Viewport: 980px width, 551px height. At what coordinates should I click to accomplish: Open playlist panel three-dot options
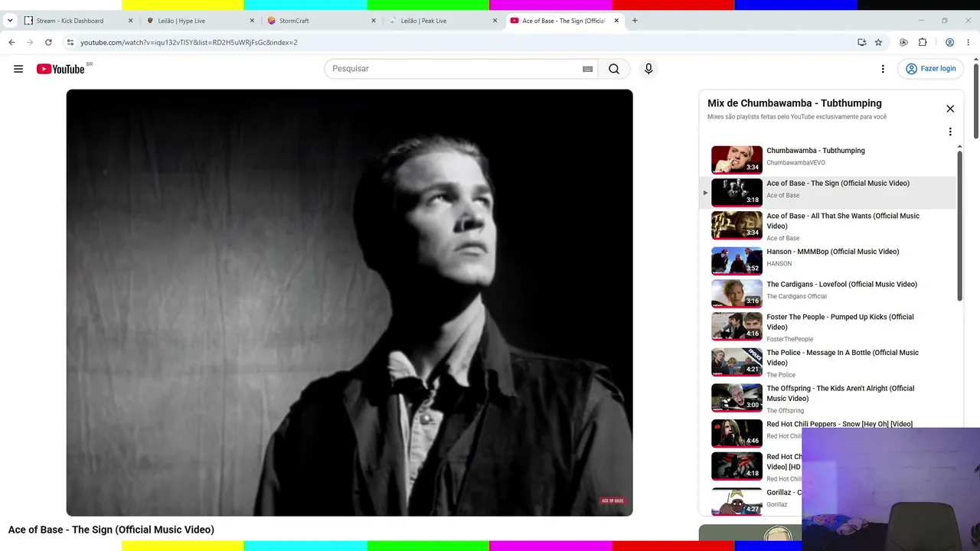click(x=950, y=132)
